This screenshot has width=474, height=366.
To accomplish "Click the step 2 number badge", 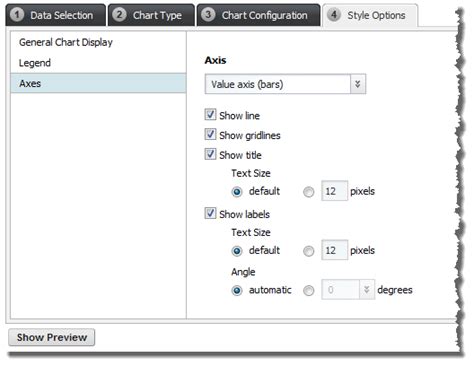I will [119, 15].
